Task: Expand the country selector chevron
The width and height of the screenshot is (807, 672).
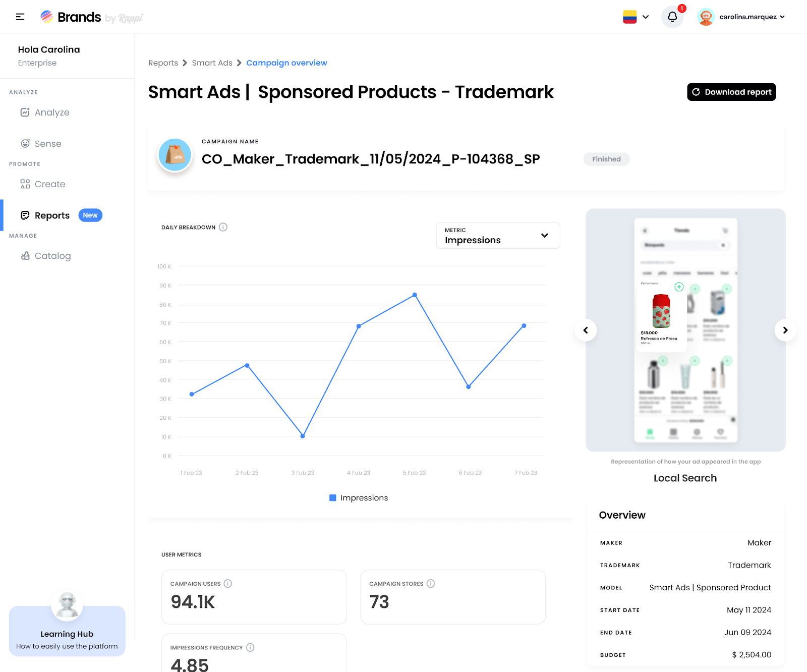Action: (x=646, y=17)
